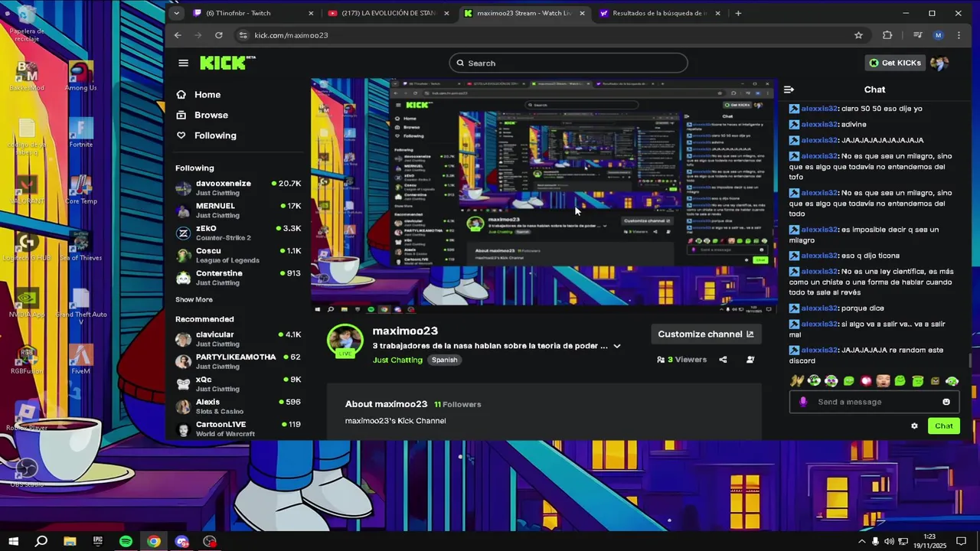Open PARTYLIKEAMOTHA recommended channel
Screen dimensions: 980x551
[x=238, y=361]
